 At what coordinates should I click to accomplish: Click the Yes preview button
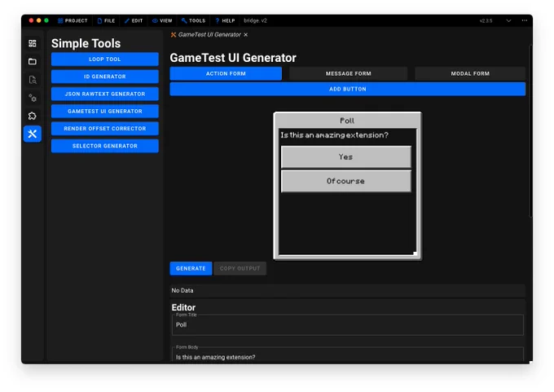pyautogui.click(x=346, y=157)
